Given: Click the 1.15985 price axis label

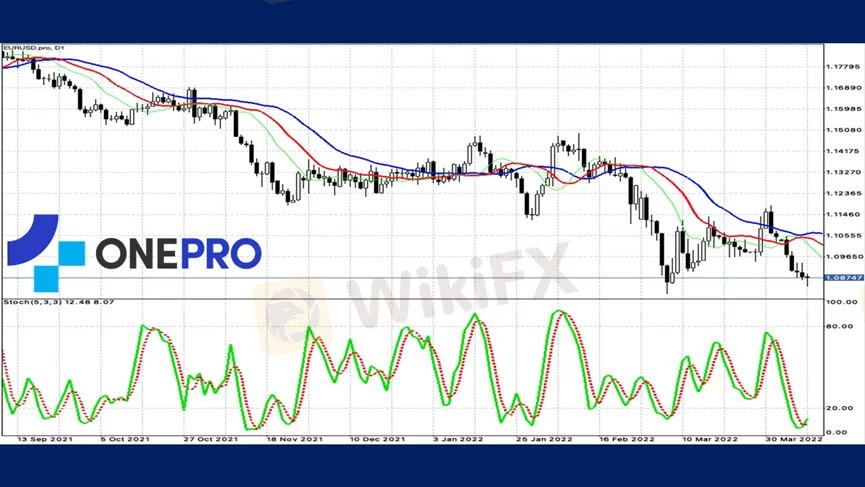Looking at the screenshot, I should (843, 109).
